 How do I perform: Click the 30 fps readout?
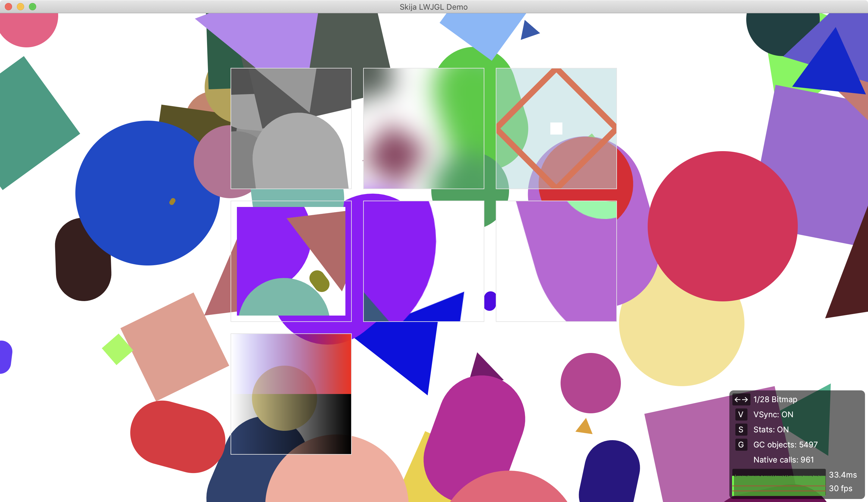840,488
